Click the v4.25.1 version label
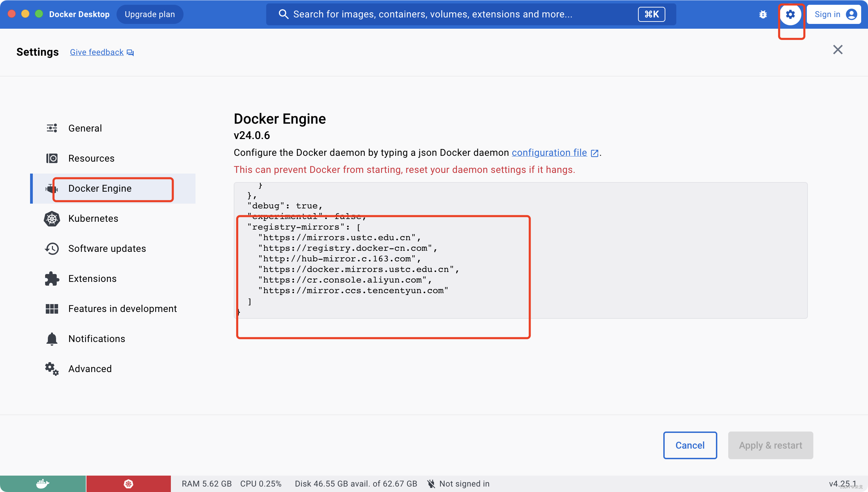Screen dimensions: 868x492 click(842, 484)
